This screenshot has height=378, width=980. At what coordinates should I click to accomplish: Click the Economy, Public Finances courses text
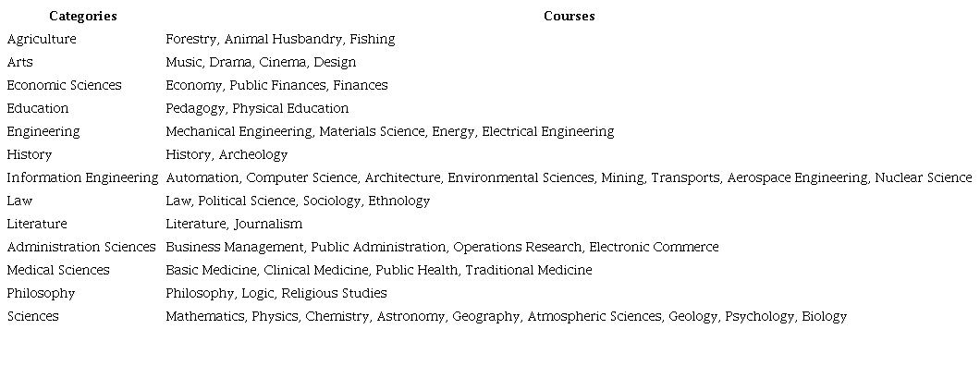click(x=276, y=86)
